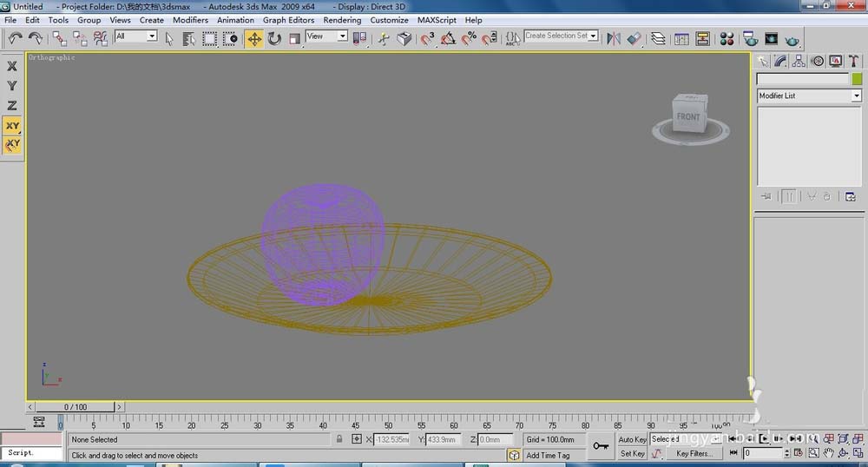
Task: Click the time slider next-frame arrow
Action: 118,407
